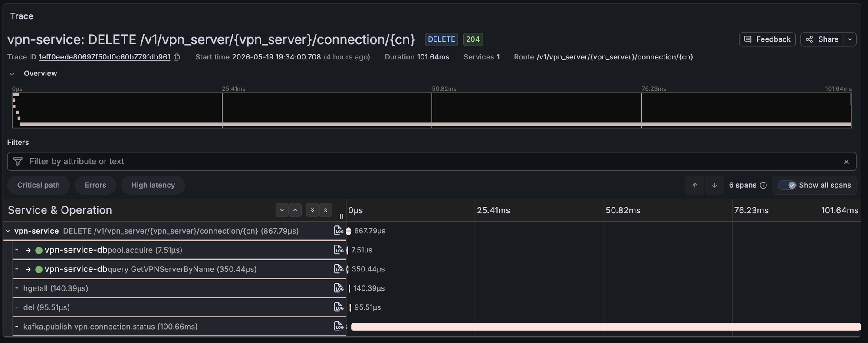
Task: Click the 350.44µs timeline label
Action: 368,269
